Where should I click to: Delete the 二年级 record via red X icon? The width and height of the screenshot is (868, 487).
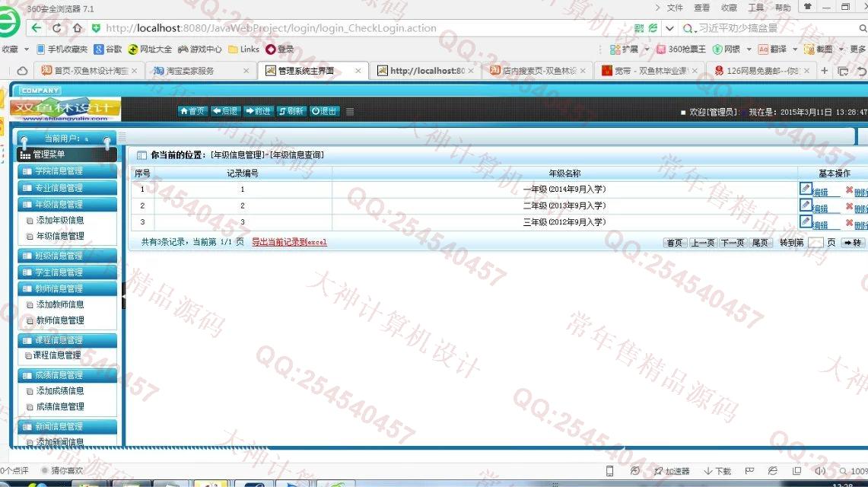(849, 207)
